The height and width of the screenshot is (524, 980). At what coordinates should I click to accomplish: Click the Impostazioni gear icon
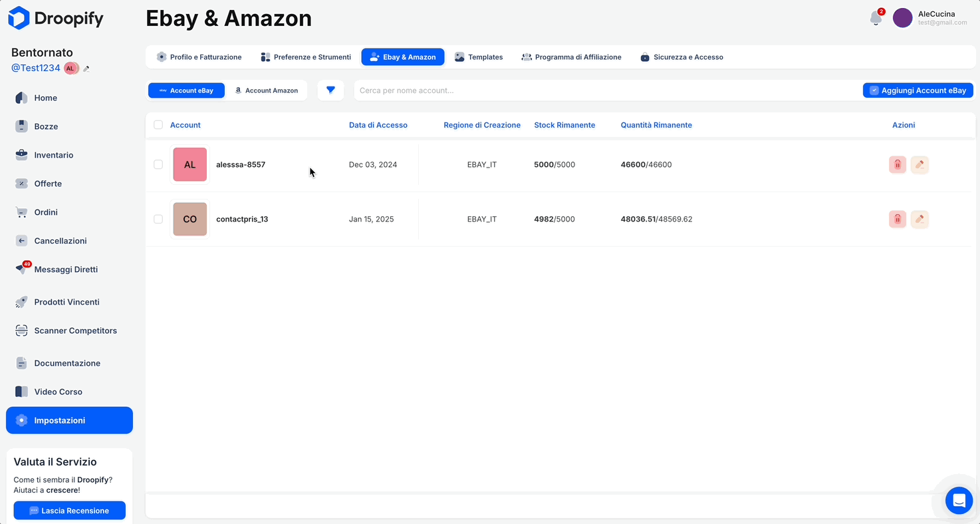(x=21, y=420)
